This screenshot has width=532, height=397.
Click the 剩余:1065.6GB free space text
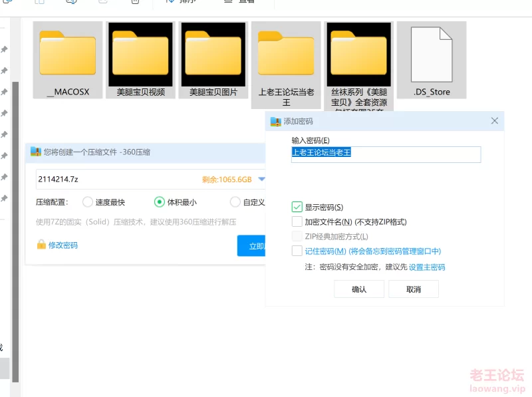pyautogui.click(x=227, y=180)
